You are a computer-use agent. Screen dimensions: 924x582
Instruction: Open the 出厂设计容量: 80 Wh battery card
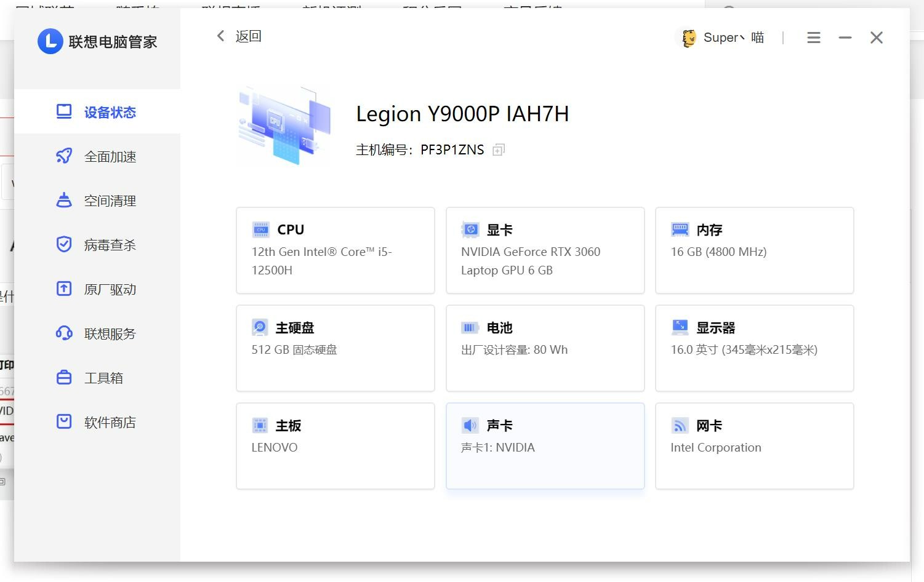pyautogui.click(x=545, y=348)
